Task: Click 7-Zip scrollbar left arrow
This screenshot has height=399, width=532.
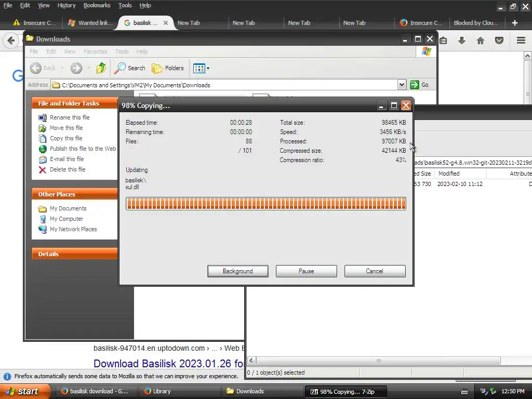Action: 251,361
